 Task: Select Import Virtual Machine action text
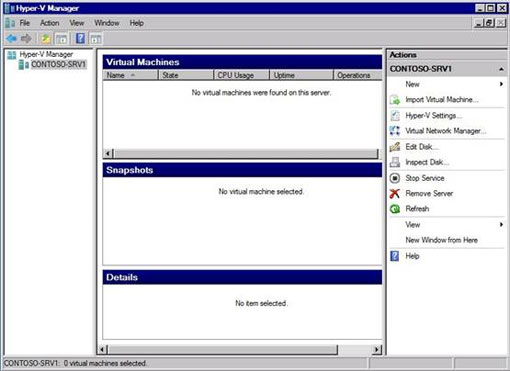tap(442, 100)
